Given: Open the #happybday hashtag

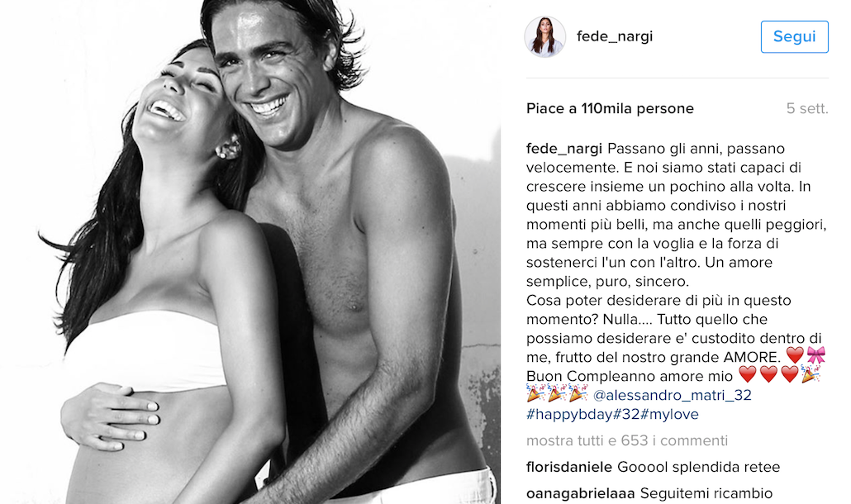Looking at the screenshot, I should (x=569, y=415).
